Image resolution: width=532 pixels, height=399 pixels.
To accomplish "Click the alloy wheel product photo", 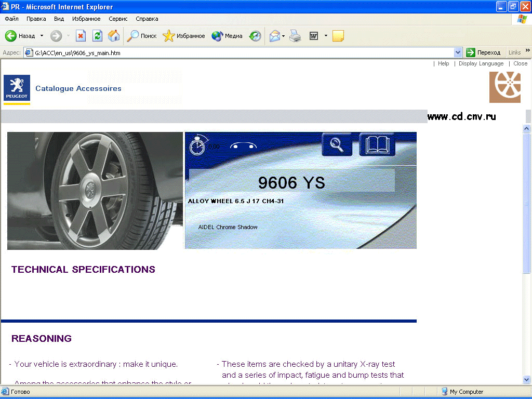I will click(x=95, y=191).
